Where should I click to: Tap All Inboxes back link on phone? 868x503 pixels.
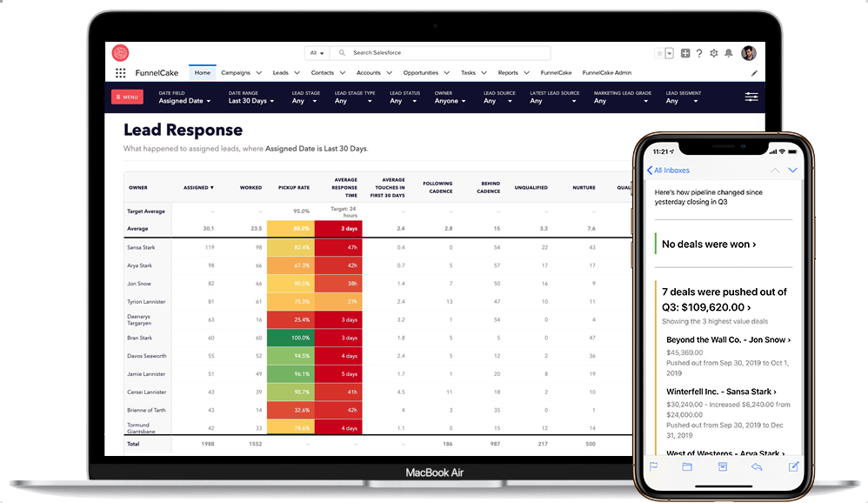[x=668, y=171]
